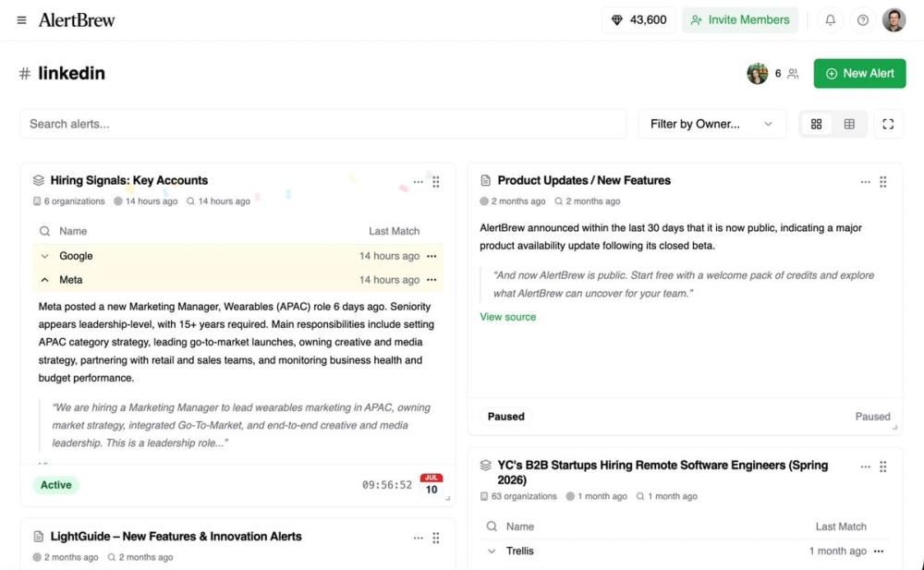The width and height of the screenshot is (924, 570).
Task: Open the notifications bell
Action: click(x=830, y=20)
